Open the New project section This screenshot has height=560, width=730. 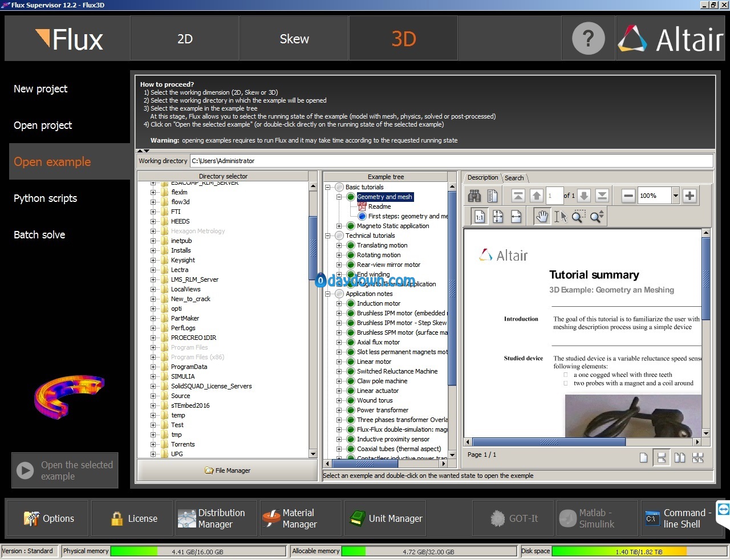[x=40, y=89]
